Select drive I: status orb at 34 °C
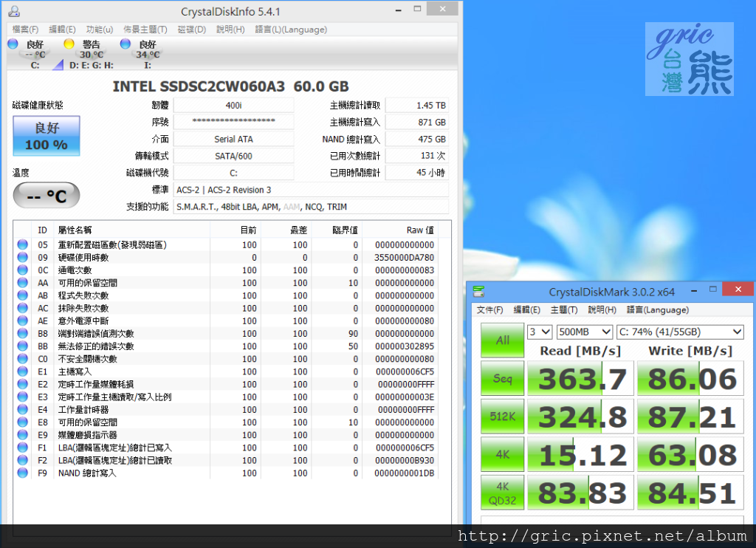 coord(126,44)
